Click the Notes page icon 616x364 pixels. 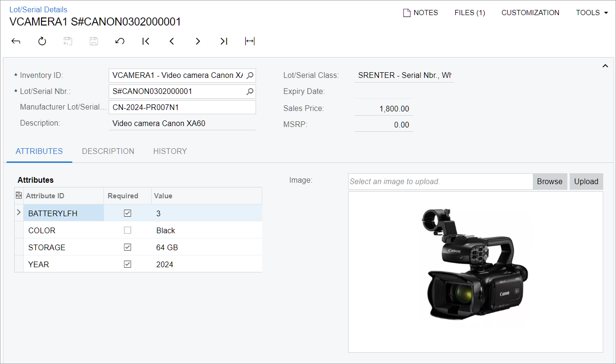pyautogui.click(x=406, y=13)
